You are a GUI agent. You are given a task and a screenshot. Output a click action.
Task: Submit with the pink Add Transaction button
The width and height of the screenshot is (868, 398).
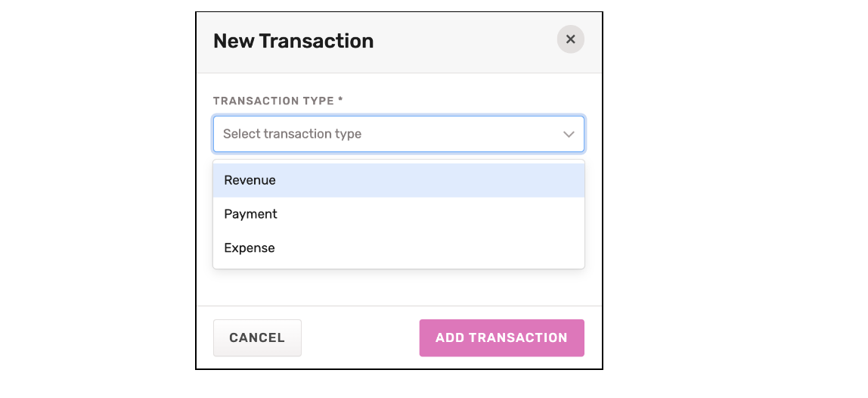coord(501,337)
